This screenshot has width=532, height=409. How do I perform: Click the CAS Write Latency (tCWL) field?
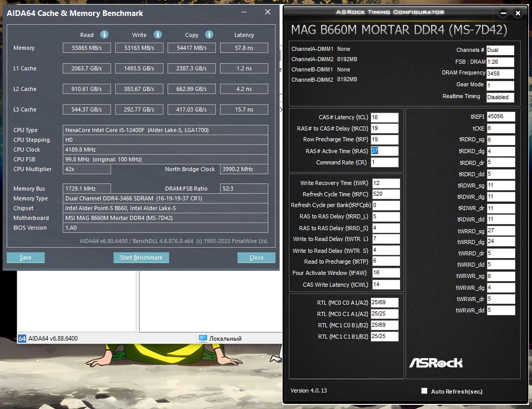(386, 285)
